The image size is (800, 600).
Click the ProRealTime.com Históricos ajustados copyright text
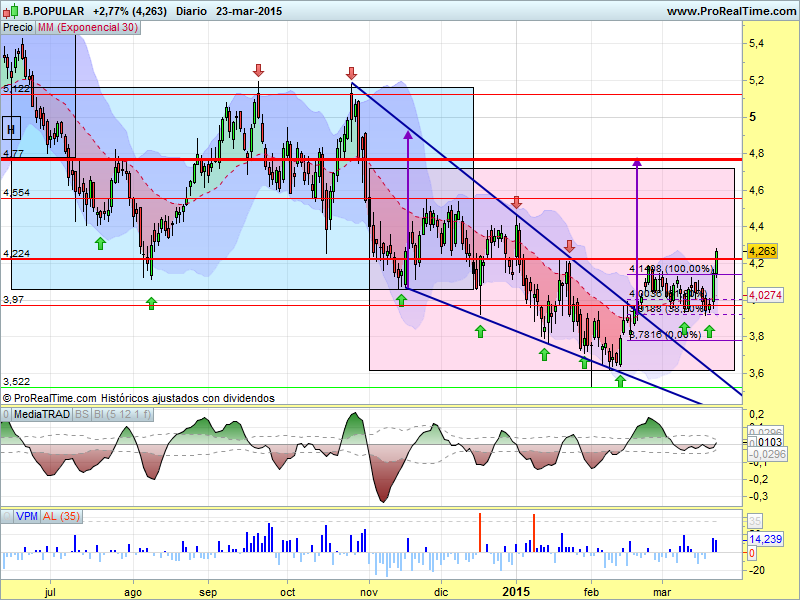point(139,398)
